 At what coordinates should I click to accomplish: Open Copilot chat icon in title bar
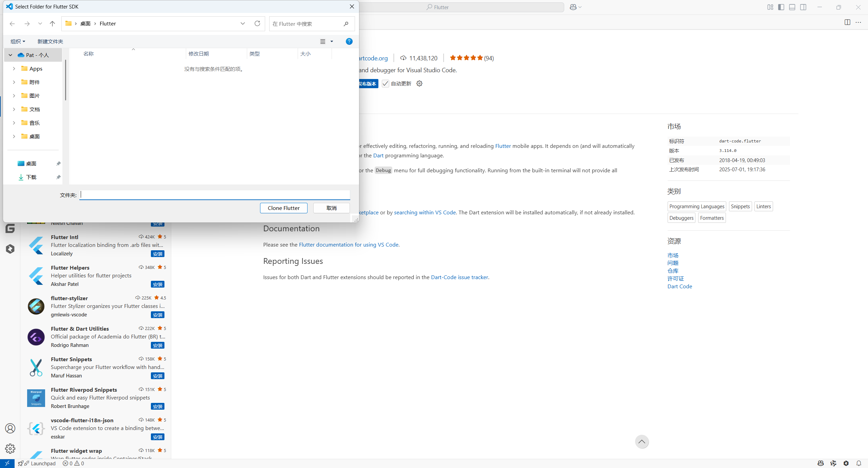click(573, 7)
